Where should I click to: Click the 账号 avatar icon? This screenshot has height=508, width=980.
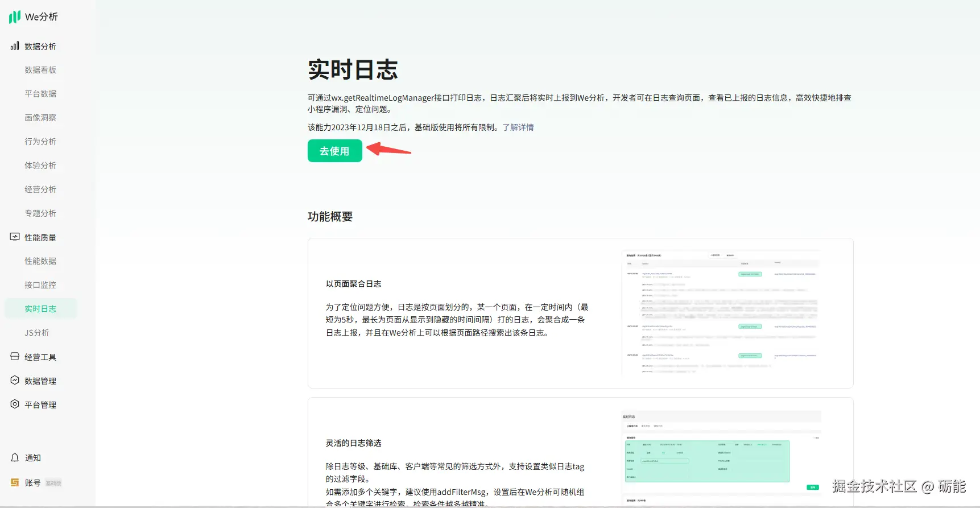coord(15,482)
